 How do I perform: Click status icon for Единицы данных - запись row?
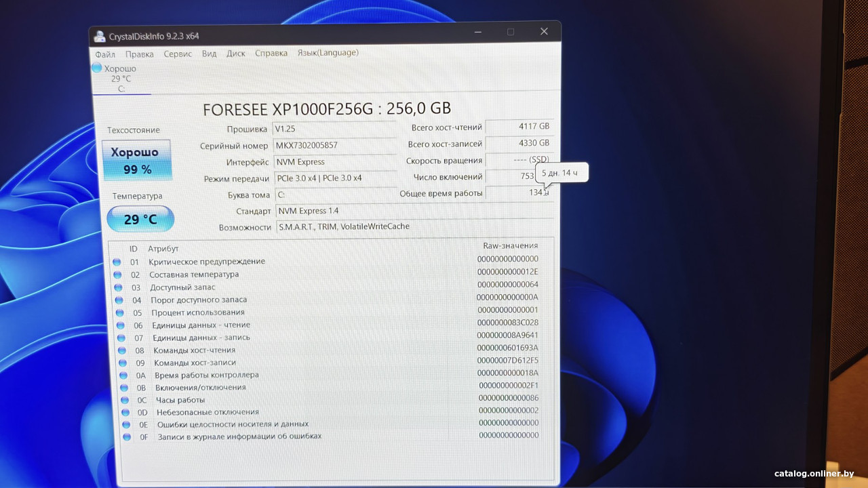coord(121,338)
